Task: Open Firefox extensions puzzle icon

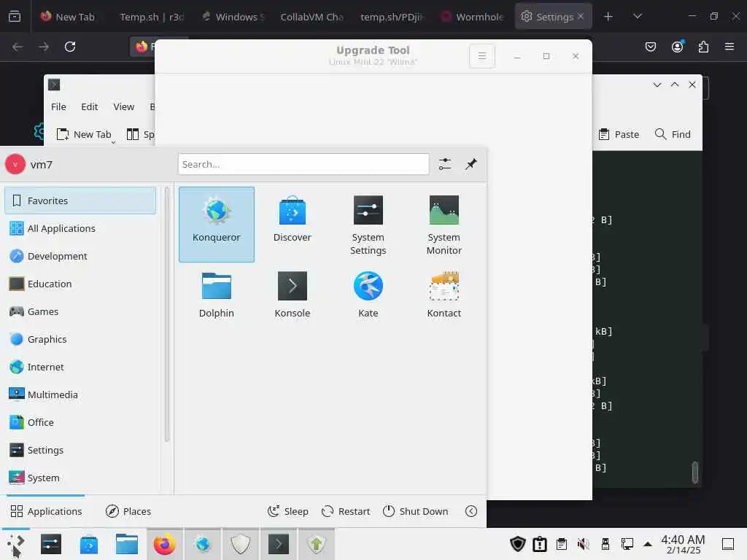Action: pos(704,47)
